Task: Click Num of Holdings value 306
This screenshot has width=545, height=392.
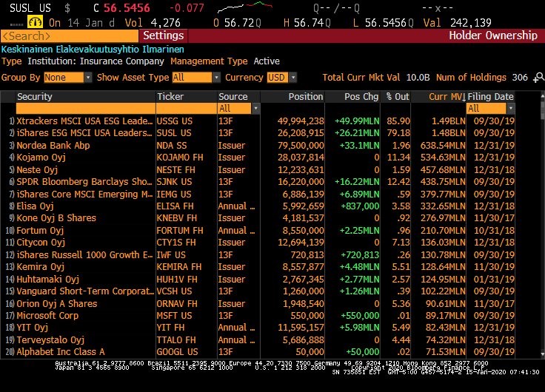Action: [520, 78]
